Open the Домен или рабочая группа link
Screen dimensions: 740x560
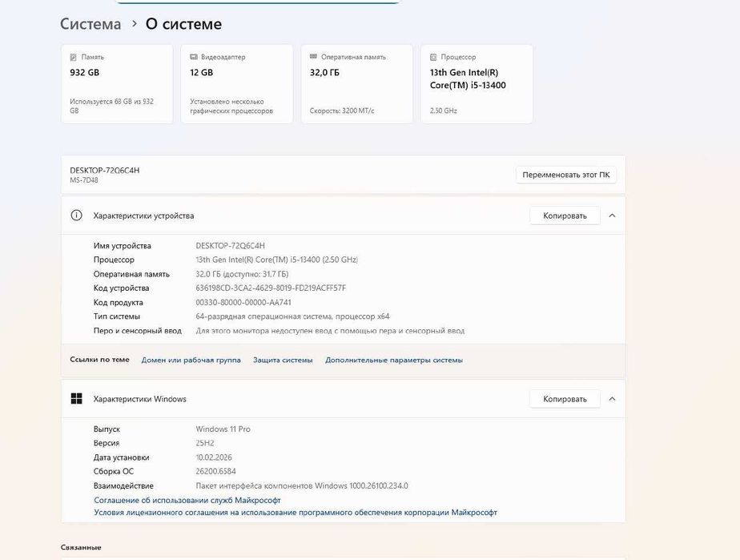pos(191,361)
